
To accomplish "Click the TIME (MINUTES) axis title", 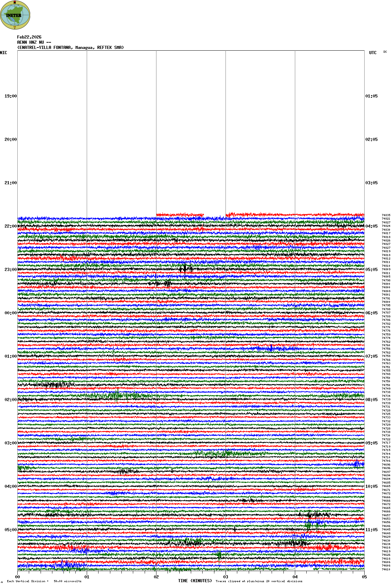I will 195,580.
